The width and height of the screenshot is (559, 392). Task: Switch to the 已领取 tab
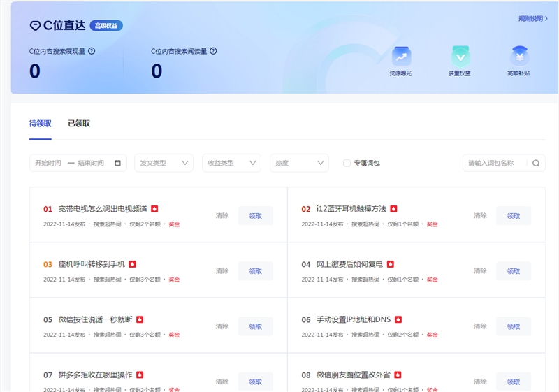coord(79,124)
